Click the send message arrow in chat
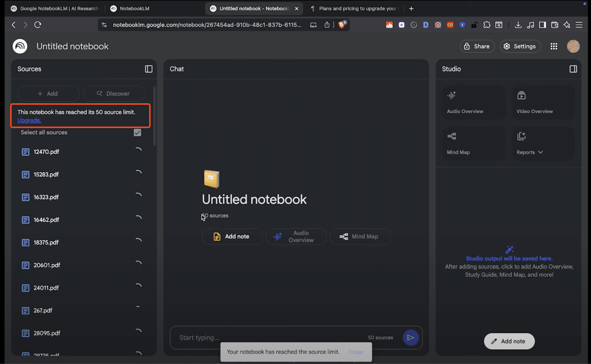Image resolution: width=591 pixels, height=364 pixels. coord(411,337)
